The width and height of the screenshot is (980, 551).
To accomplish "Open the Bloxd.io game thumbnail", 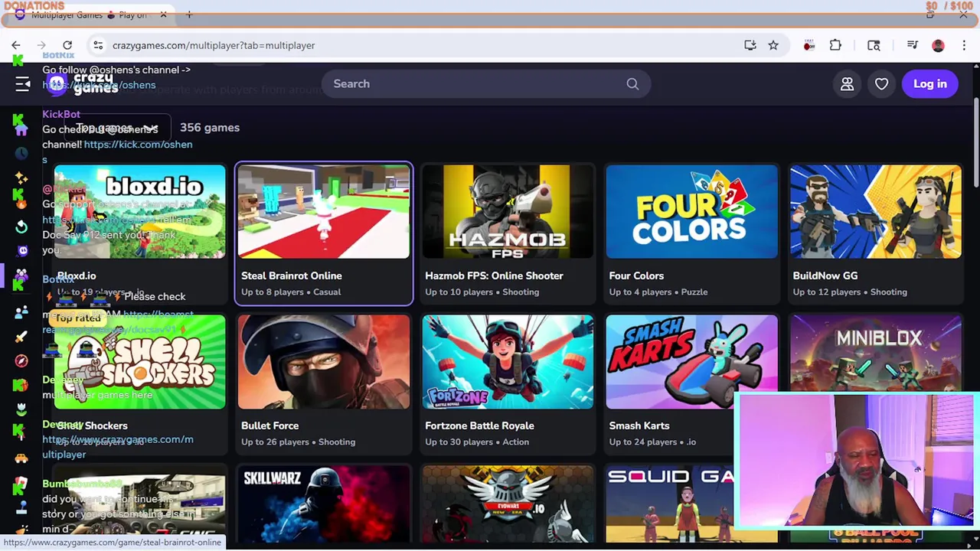I will click(140, 212).
